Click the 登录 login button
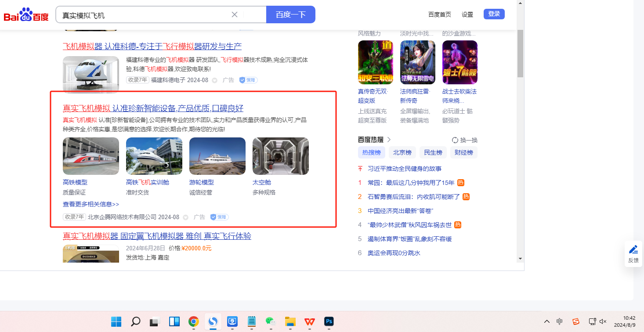The width and height of the screenshot is (644, 332). [494, 14]
